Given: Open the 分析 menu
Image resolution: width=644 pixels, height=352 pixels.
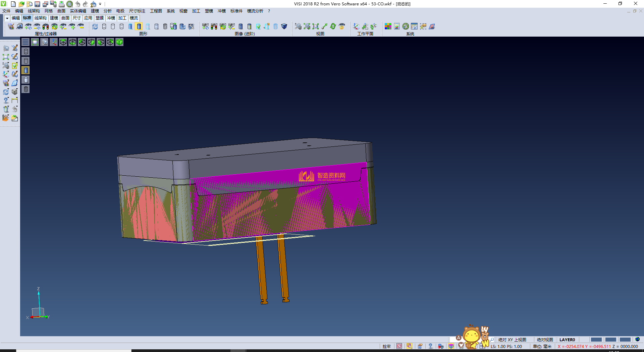Looking at the screenshot, I should (107, 11).
